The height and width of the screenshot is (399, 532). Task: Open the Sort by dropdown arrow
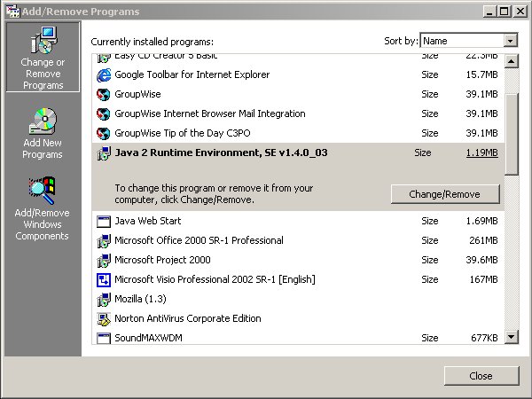click(510, 41)
